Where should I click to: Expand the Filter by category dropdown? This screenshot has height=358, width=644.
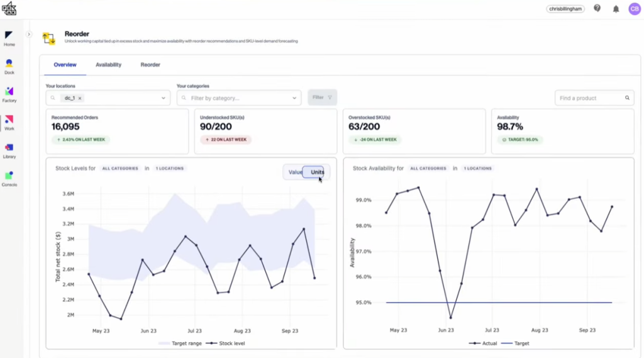(x=294, y=98)
